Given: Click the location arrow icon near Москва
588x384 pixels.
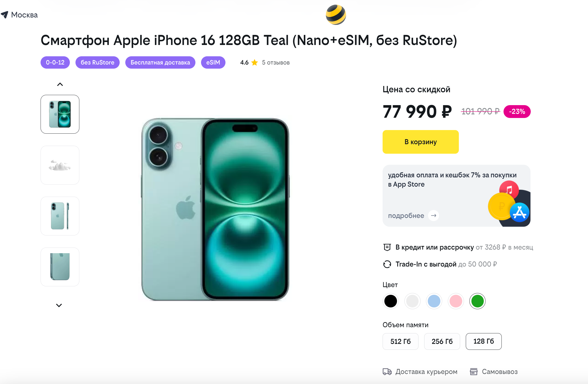Looking at the screenshot, I should [x=5, y=15].
